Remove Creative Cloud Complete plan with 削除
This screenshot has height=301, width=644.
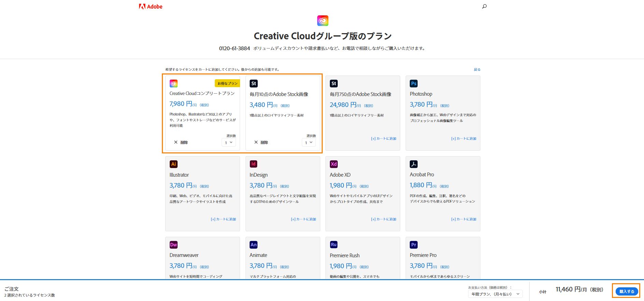pyautogui.click(x=181, y=142)
